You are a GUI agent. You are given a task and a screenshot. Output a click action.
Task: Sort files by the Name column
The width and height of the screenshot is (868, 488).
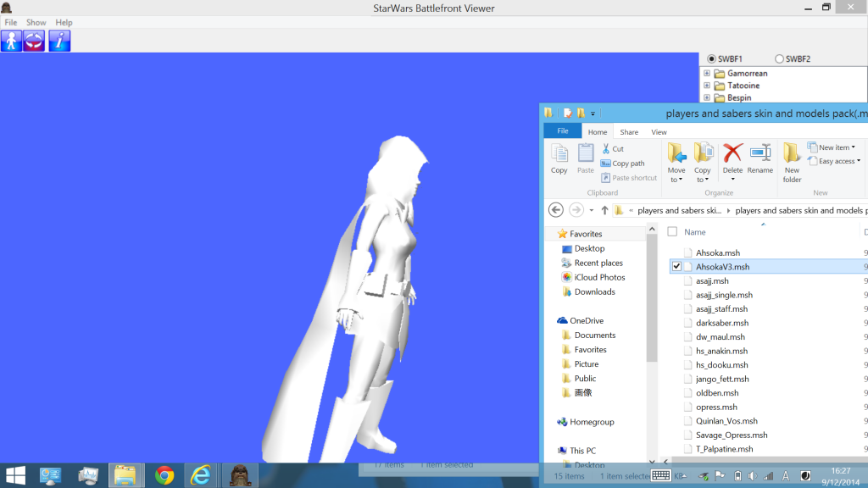pos(695,232)
